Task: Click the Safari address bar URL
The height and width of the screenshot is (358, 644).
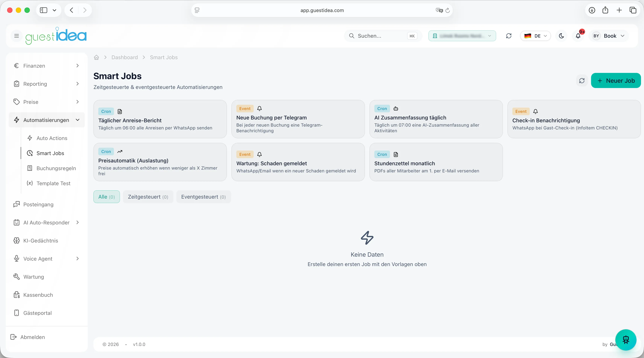Action: 322,10
